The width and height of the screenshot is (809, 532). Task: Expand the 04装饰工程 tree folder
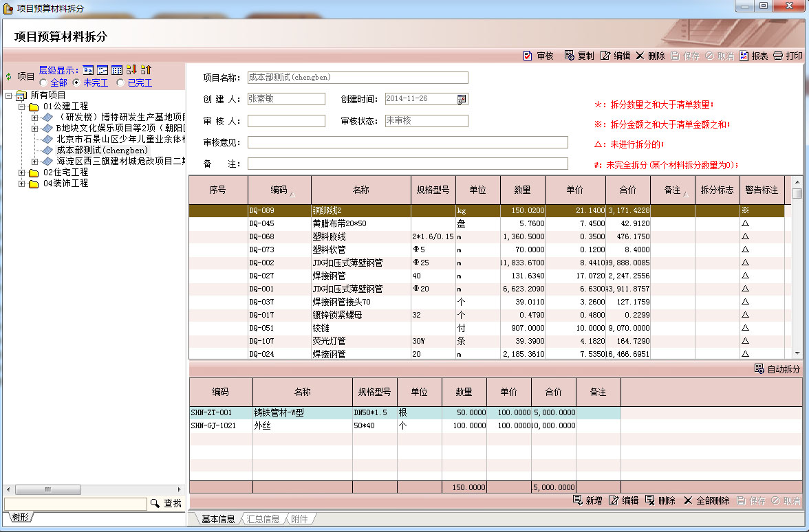(x=22, y=184)
